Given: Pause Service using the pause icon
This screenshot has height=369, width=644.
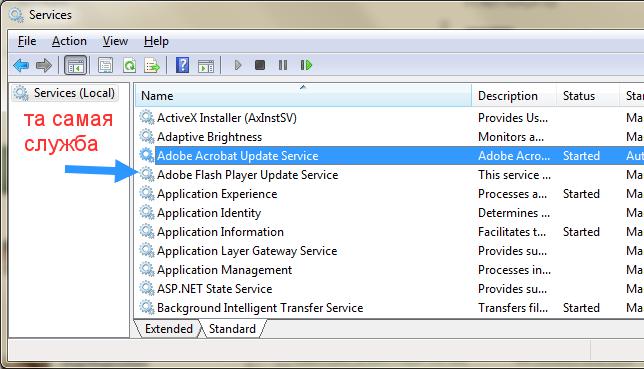Looking at the screenshot, I should [283, 65].
